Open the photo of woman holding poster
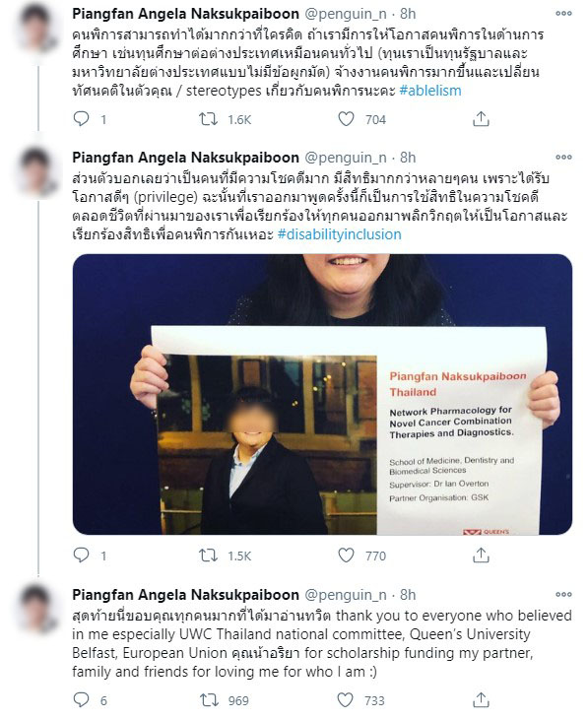 pos(322,394)
